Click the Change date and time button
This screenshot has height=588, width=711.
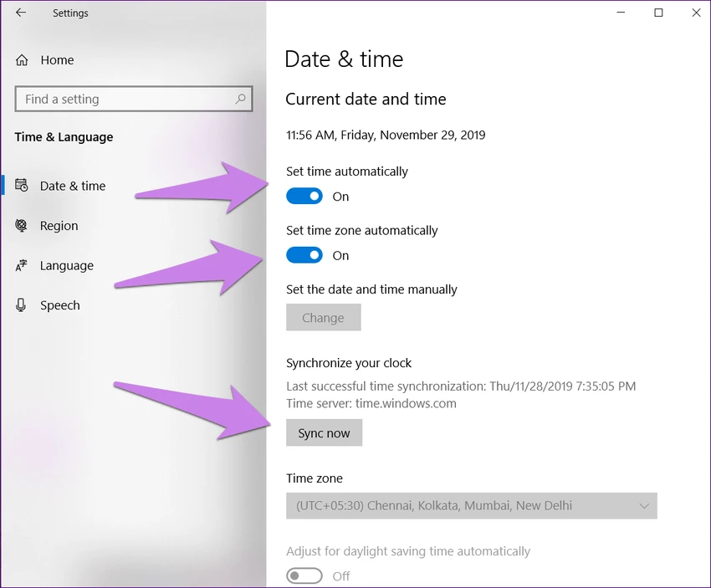click(x=324, y=317)
